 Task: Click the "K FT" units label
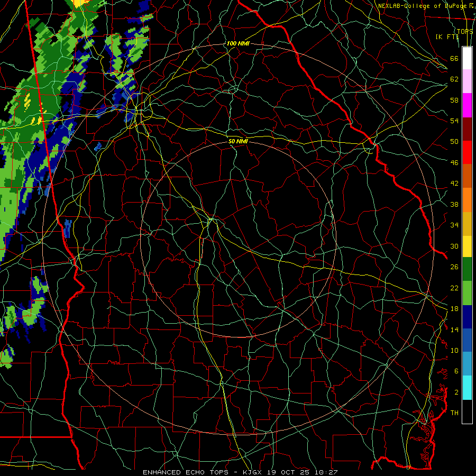pos(447,36)
